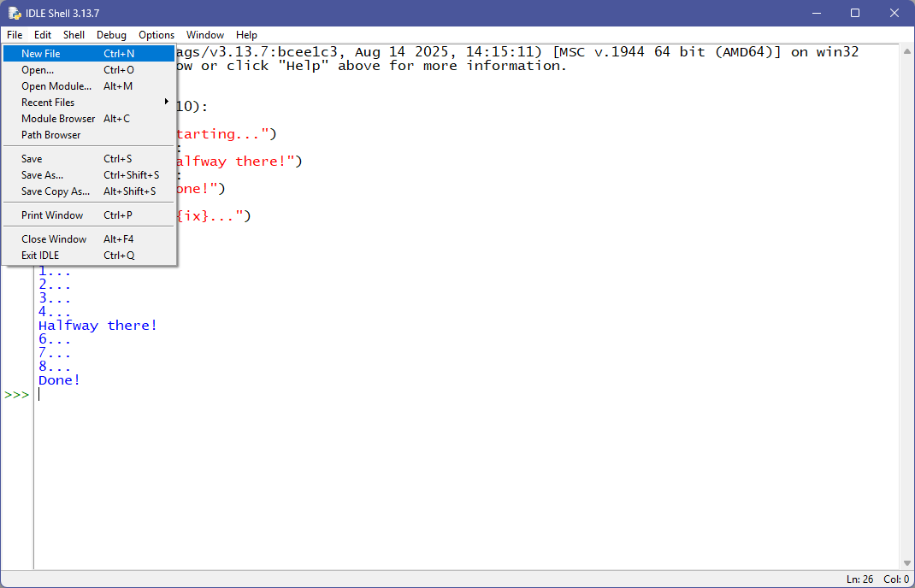Select Close Window from the menu
The width and height of the screenshot is (915, 588).
54,239
